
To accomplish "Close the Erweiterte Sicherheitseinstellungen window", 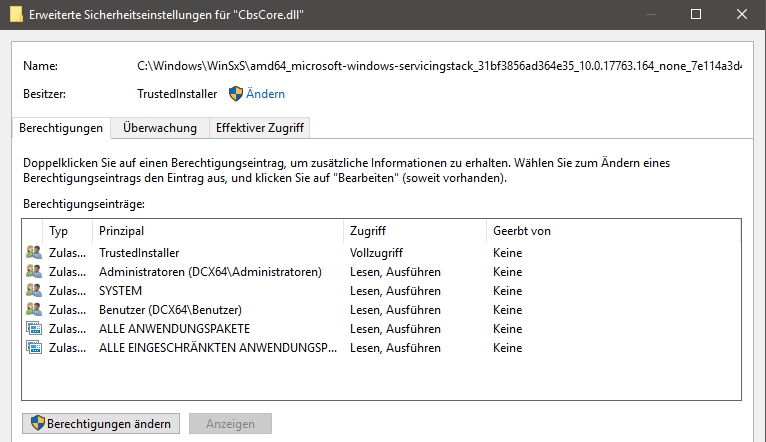I will [742, 14].
